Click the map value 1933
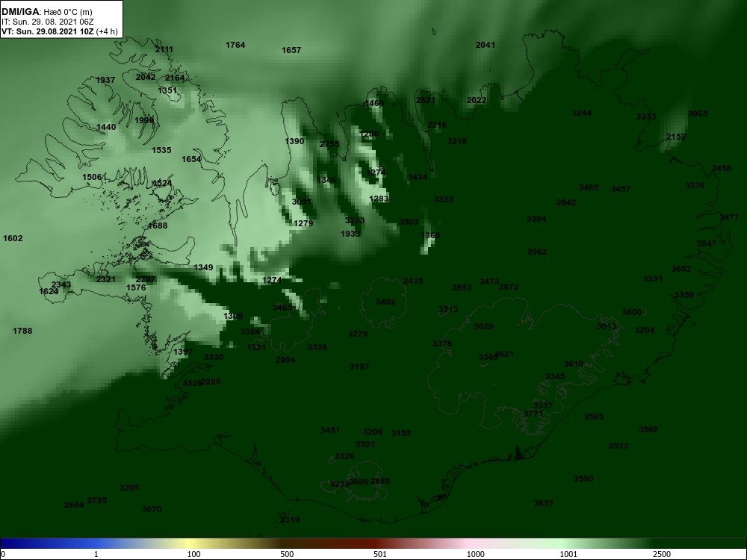 (350, 234)
